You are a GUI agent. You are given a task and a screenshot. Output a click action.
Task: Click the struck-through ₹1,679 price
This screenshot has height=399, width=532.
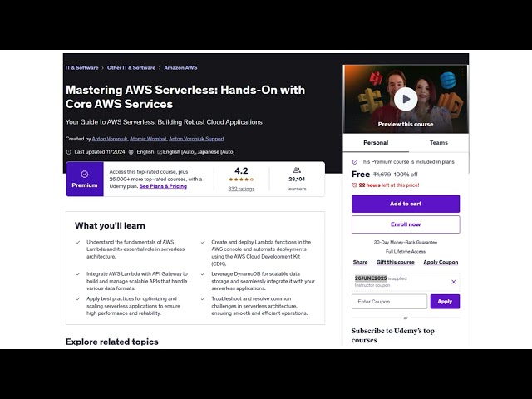tap(382, 175)
